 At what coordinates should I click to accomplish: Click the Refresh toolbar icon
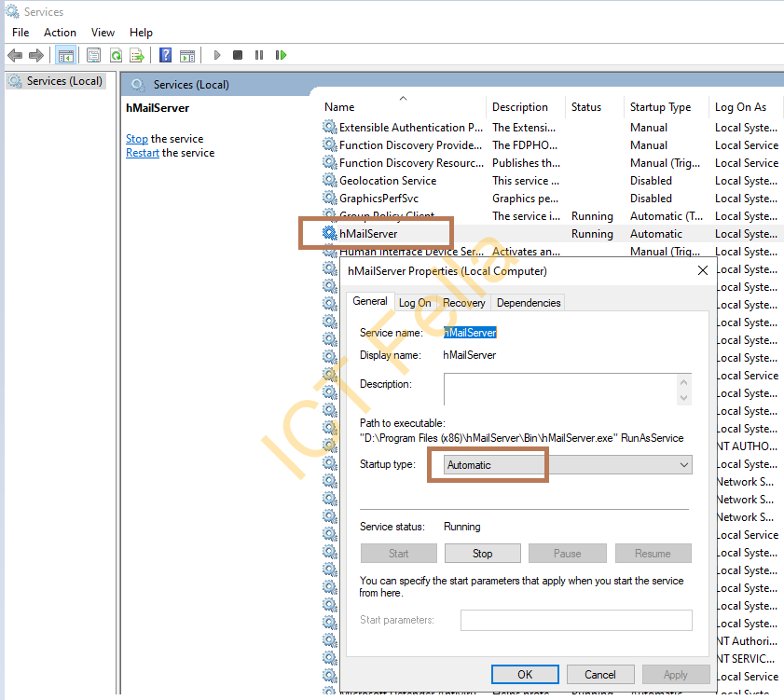click(x=116, y=55)
